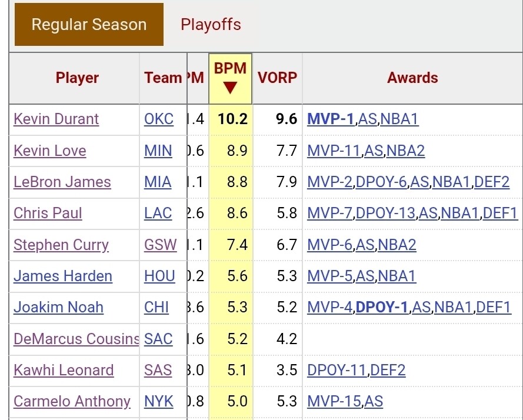523x420 pixels.
Task: Click the MVP-1 award link
Action: (331, 119)
